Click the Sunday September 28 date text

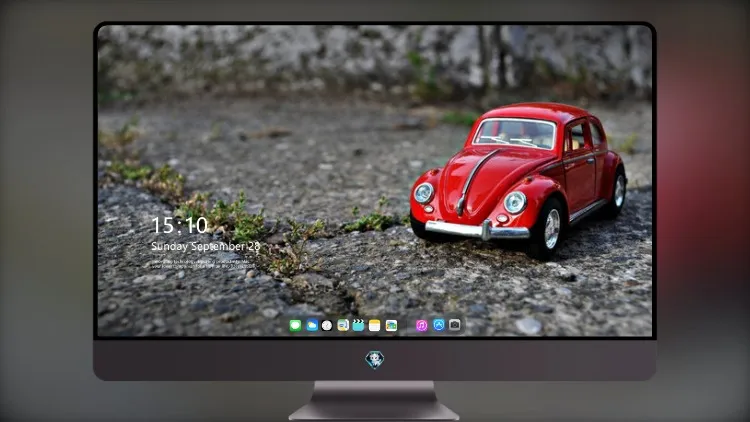click(x=206, y=246)
